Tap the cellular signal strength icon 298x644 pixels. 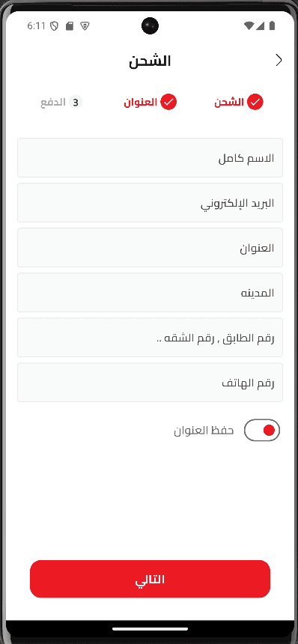(x=261, y=26)
